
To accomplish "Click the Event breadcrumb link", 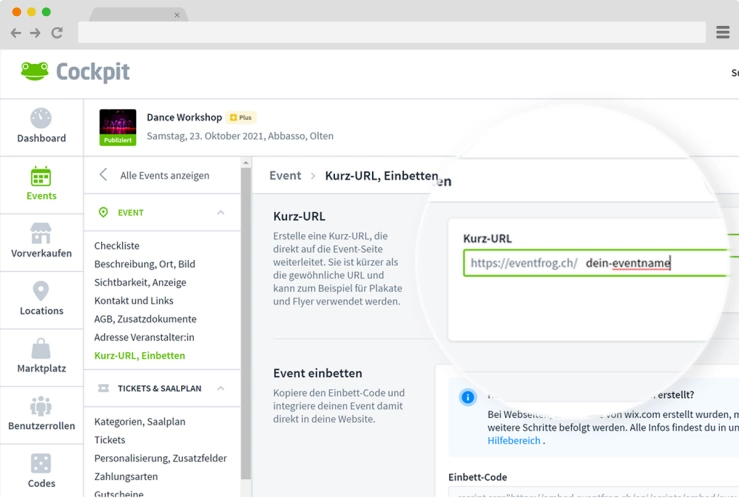I will coord(285,175).
